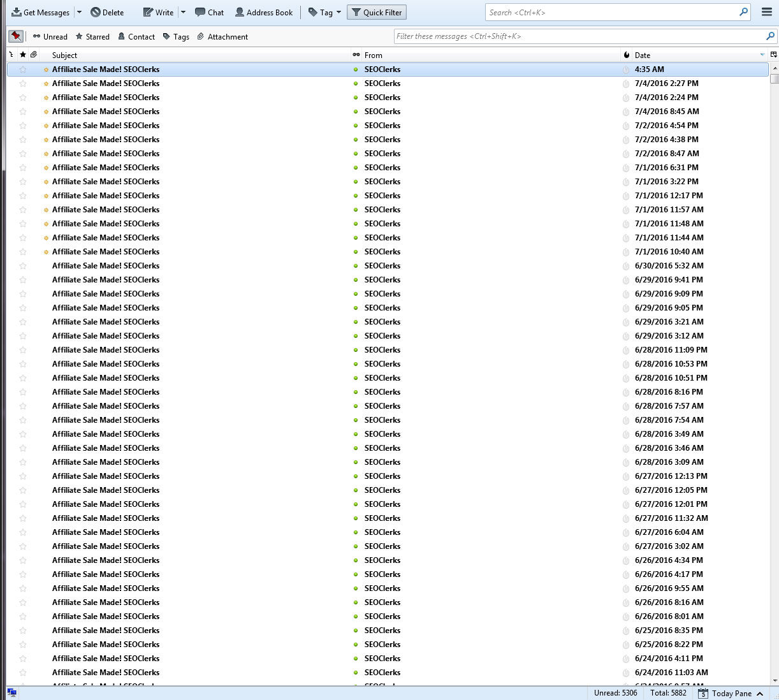
Task: Sort by the Date column header
Action: [700, 55]
